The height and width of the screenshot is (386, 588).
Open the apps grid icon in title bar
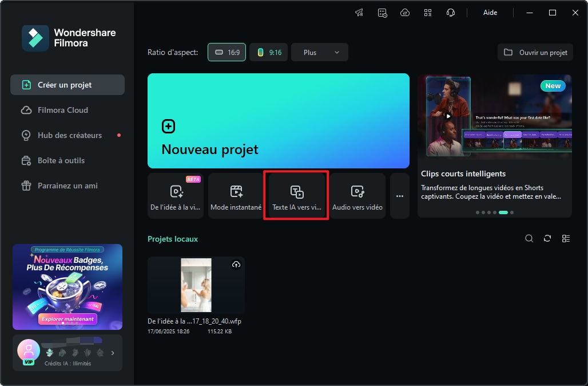(x=428, y=13)
